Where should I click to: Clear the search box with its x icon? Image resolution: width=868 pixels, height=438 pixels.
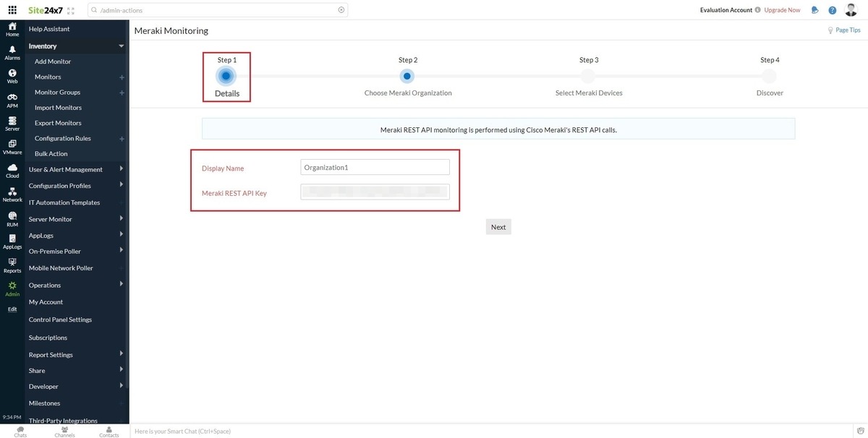[x=341, y=10]
